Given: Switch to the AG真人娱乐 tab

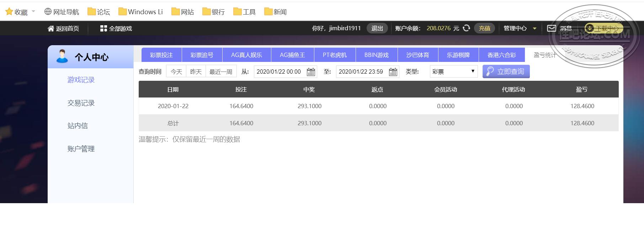Looking at the screenshot, I should 247,55.
